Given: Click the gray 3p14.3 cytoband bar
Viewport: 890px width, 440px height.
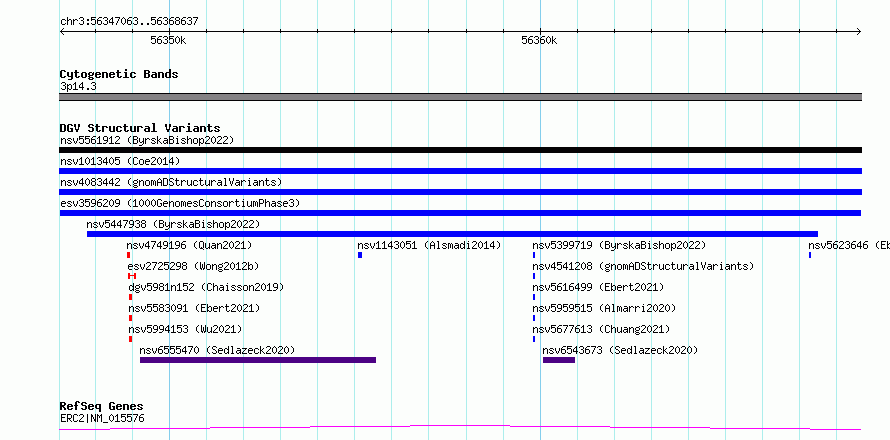Looking at the screenshot, I should click(460, 97).
